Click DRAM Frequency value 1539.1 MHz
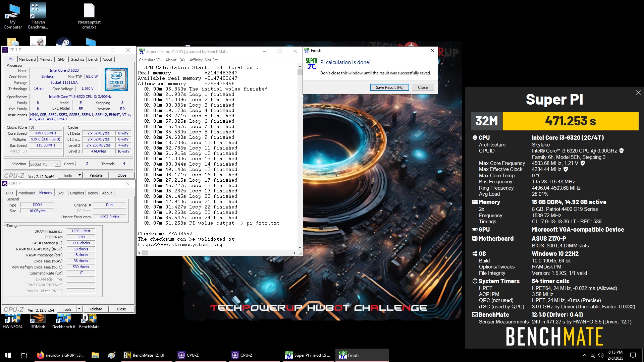This screenshot has width=644, height=362. click(x=81, y=231)
